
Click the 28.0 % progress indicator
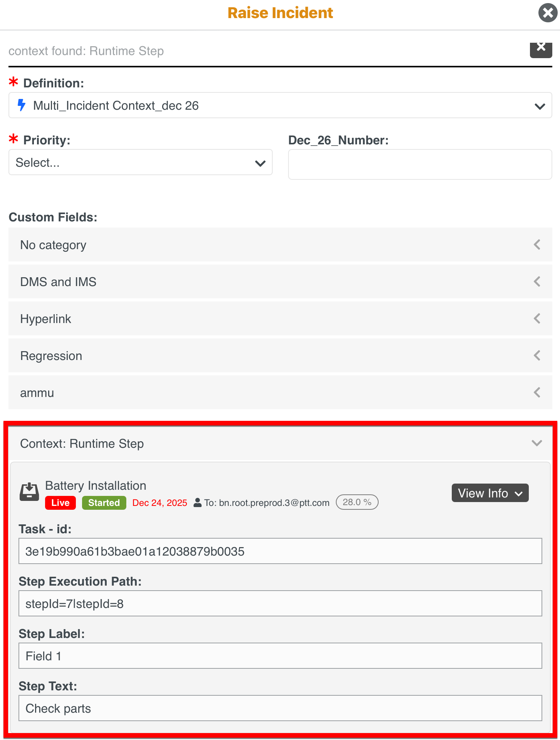tap(357, 502)
